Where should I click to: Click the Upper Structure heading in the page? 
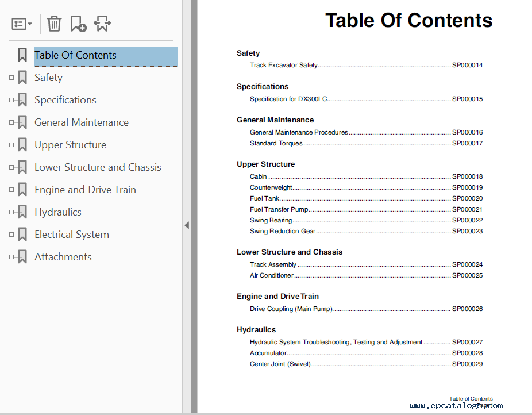pos(265,164)
